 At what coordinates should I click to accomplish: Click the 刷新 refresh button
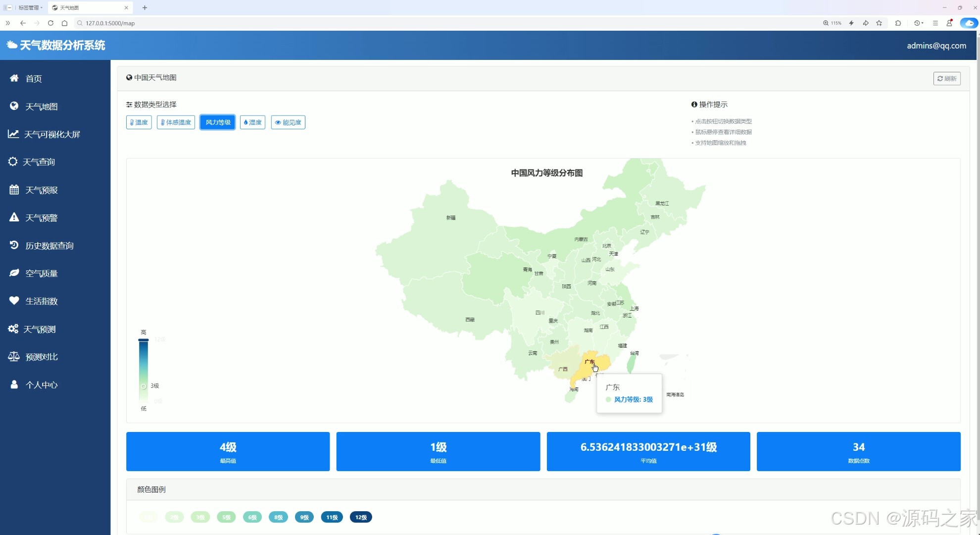946,78
